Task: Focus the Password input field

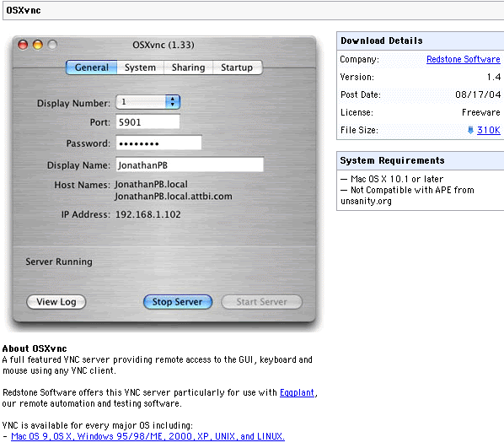Action: pyautogui.click(x=158, y=143)
